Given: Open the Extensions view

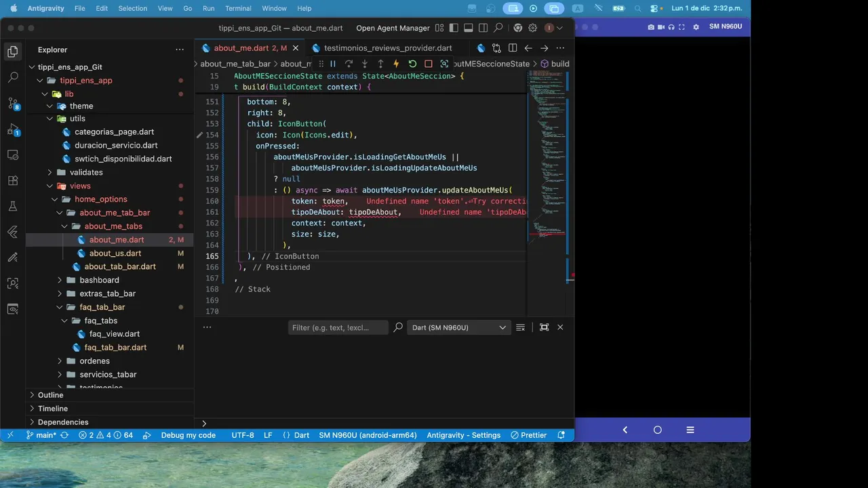Looking at the screenshot, I should pyautogui.click(x=12, y=180).
